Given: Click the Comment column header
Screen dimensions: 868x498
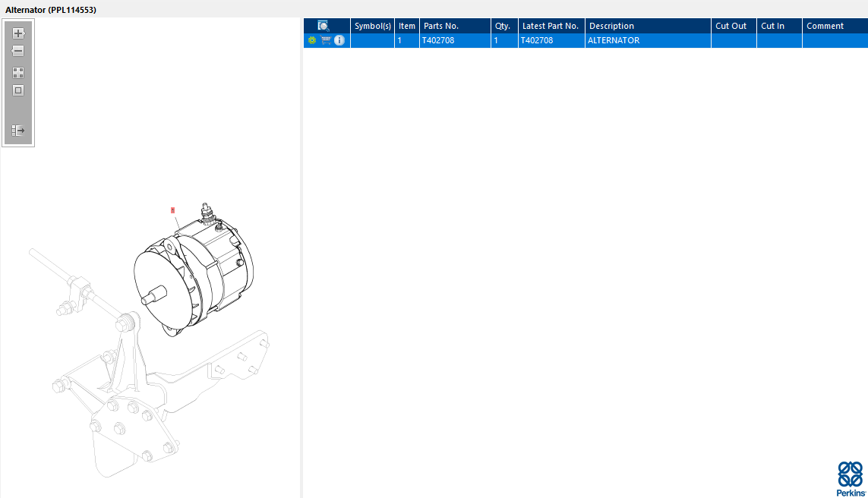Looking at the screenshot, I should (x=835, y=26).
